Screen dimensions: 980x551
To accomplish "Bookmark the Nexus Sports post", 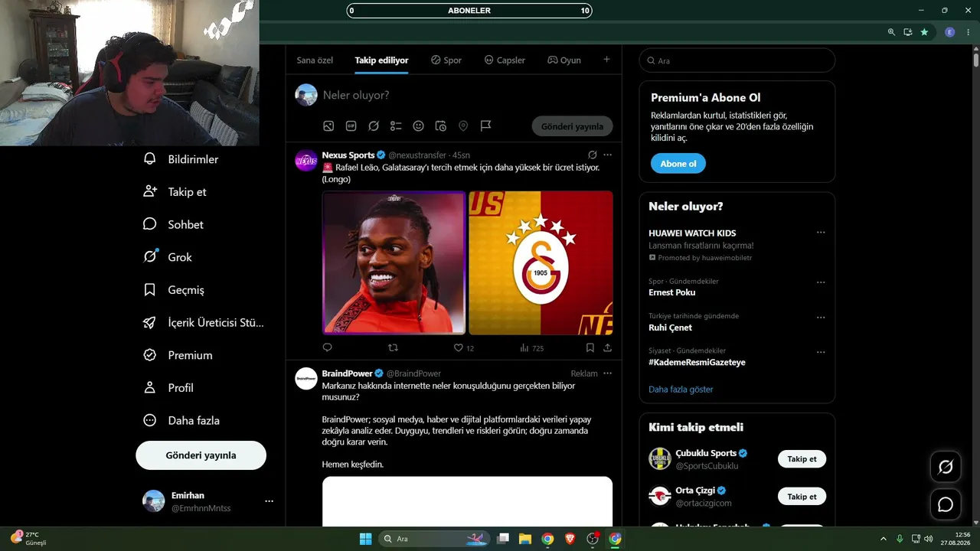I will pos(590,347).
